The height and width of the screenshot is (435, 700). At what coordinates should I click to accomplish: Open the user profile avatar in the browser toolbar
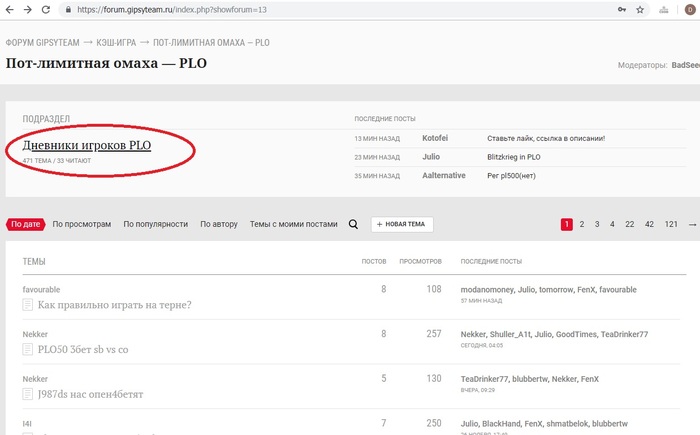(690, 9)
